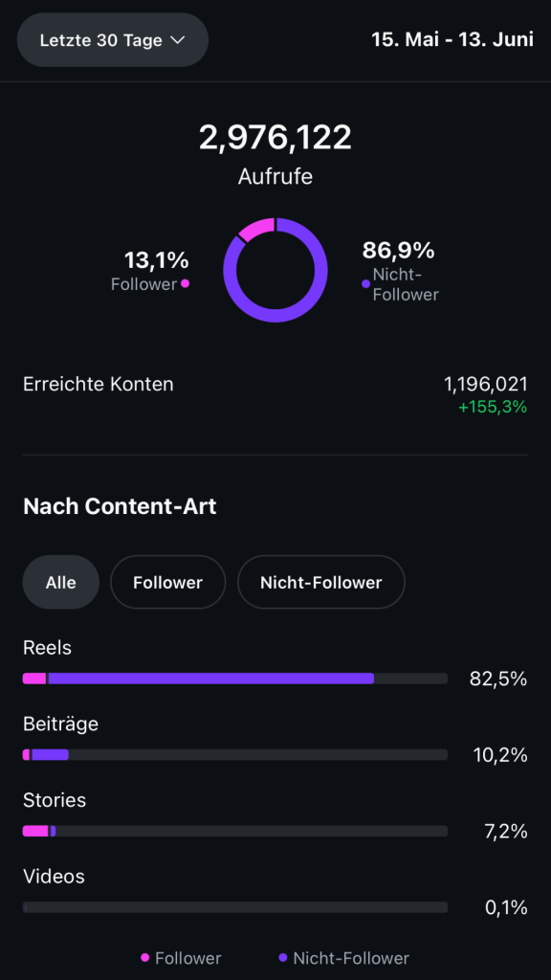Viewport: 551px width, 980px height.
Task: Click the purple Nicht-Follower legend dot at bottom
Action: coord(283,957)
